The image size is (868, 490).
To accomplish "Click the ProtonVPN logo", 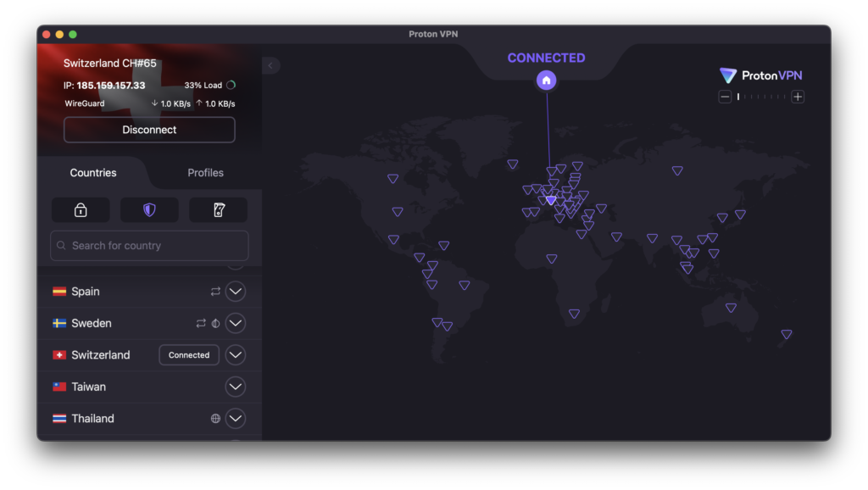I will point(760,75).
